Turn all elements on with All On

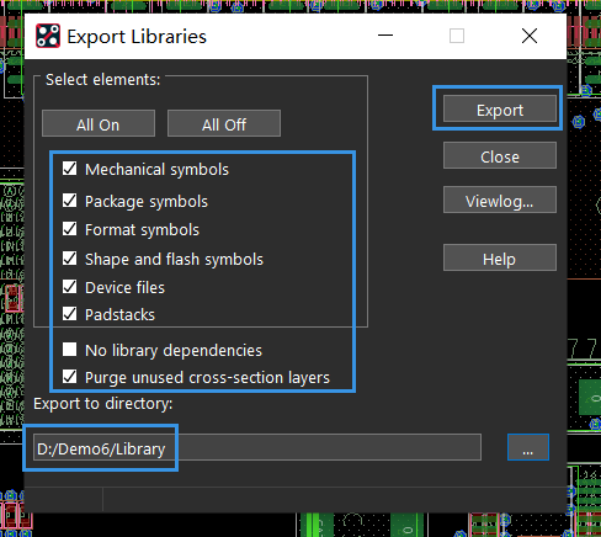[x=98, y=124]
